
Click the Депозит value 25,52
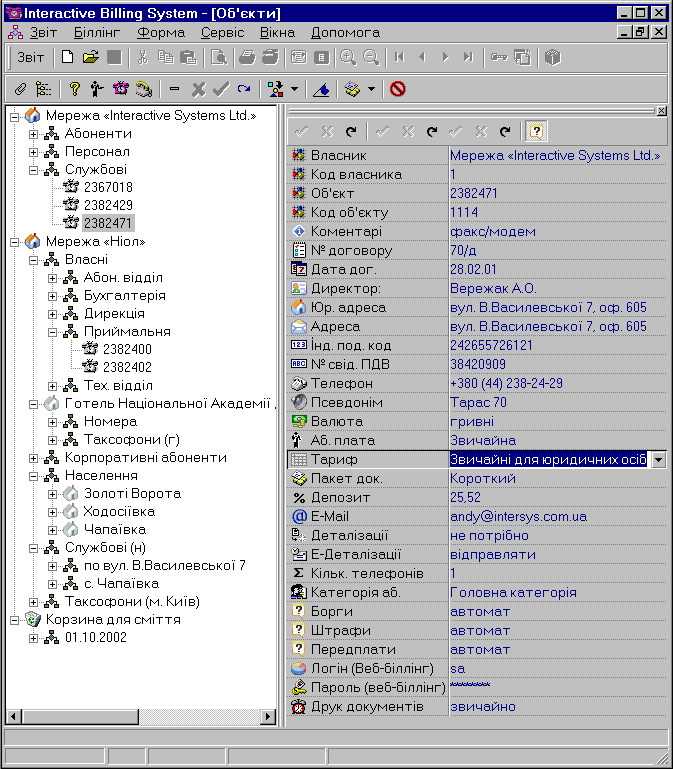(465, 497)
